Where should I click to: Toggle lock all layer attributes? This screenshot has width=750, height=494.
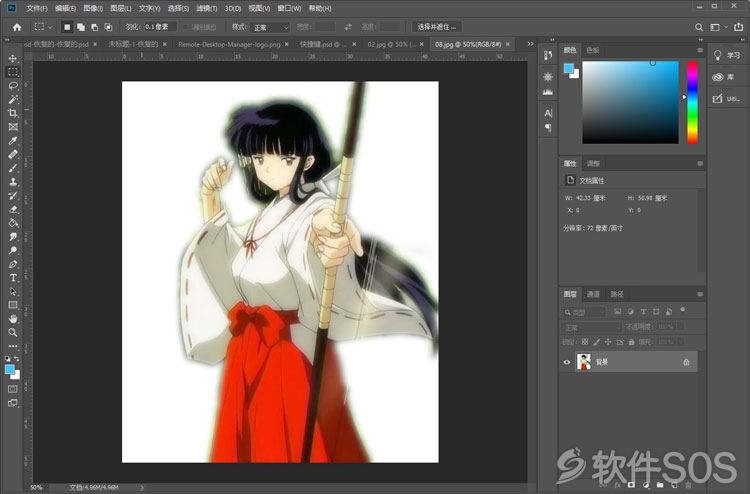tap(631, 342)
